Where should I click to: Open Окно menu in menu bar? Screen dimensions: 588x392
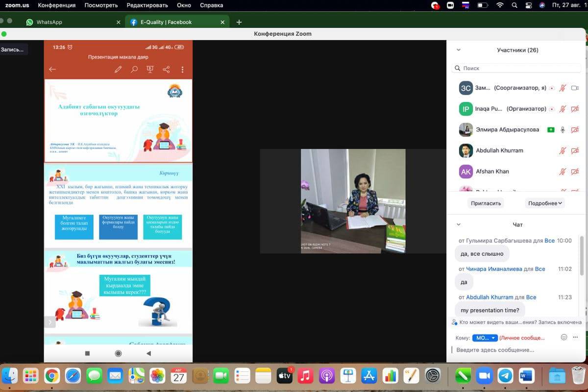184,5
